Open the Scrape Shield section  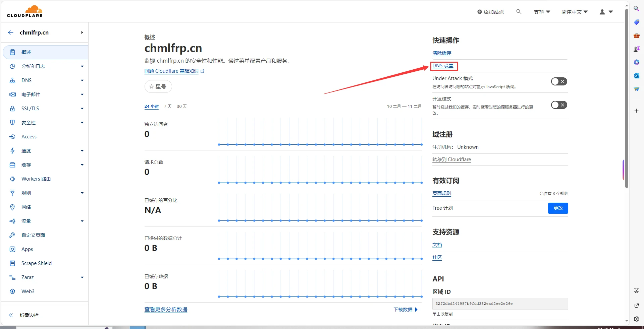click(37, 263)
